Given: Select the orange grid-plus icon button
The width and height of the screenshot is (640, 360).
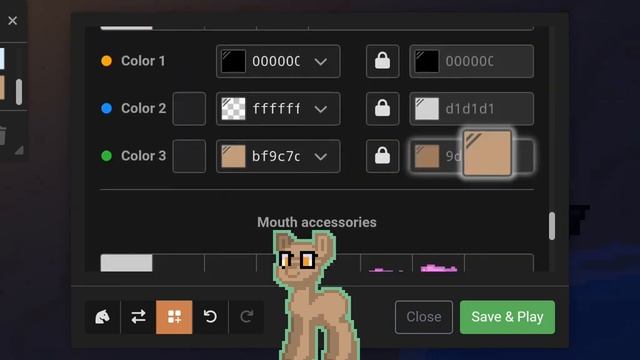Looking at the screenshot, I should (x=174, y=317).
